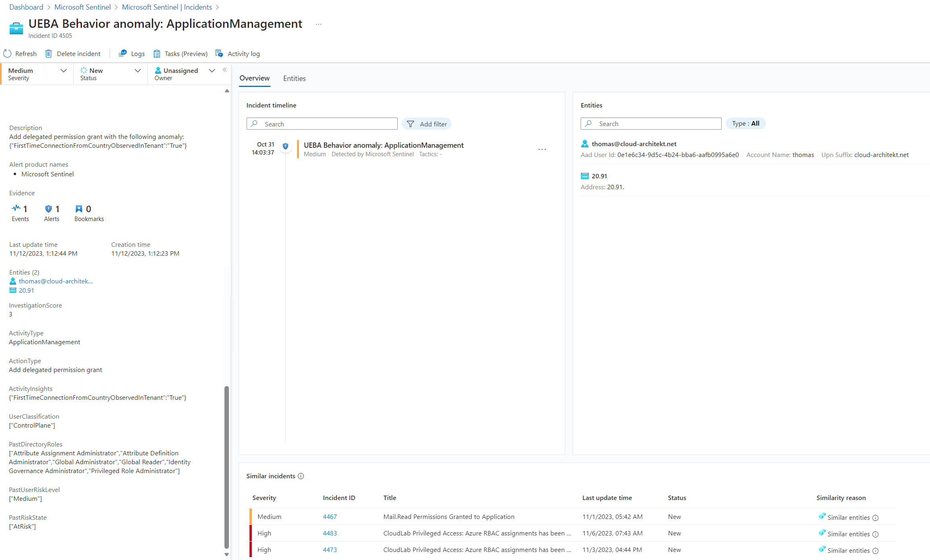Click the Delete incident trash icon

pyautogui.click(x=49, y=54)
